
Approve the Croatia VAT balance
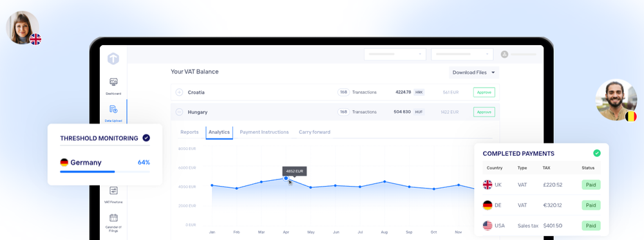tap(484, 92)
